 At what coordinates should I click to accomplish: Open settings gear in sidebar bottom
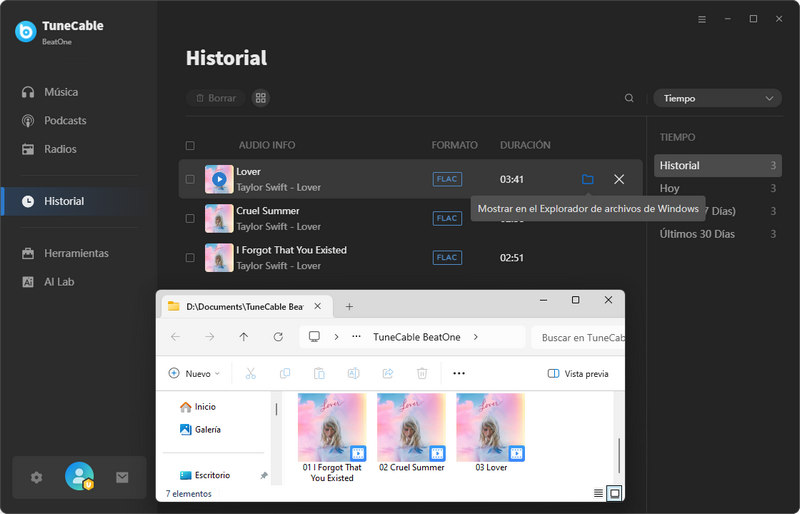pos(37,477)
